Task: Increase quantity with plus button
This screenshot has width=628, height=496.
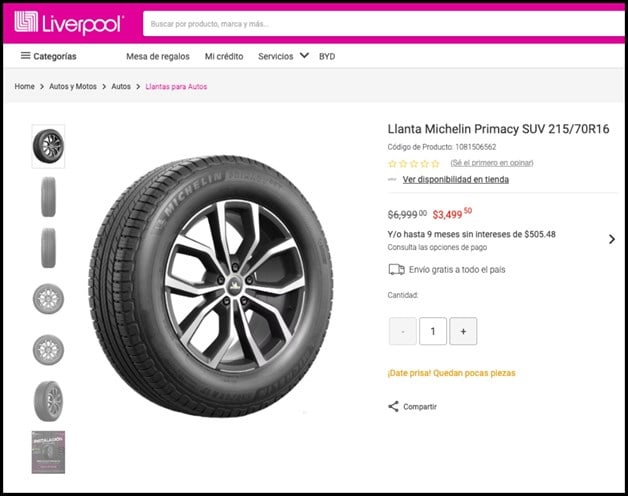Action: pyautogui.click(x=463, y=331)
